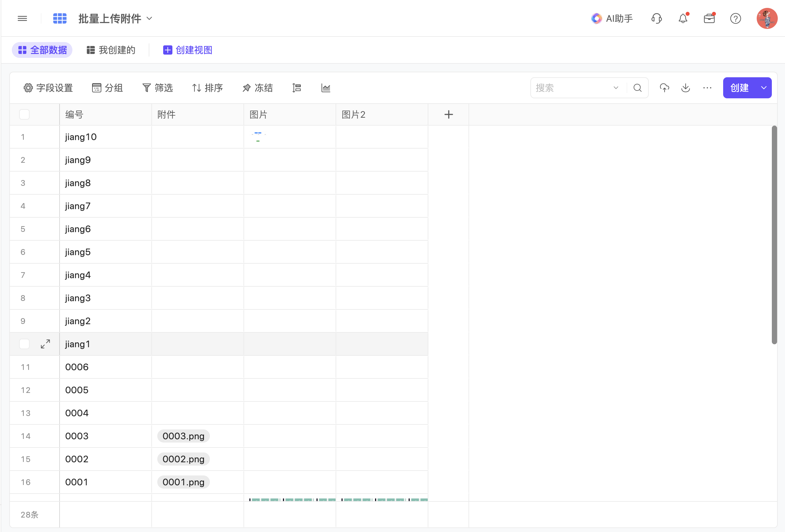Image resolution: width=785 pixels, height=532 pixels.
Task: Open 分组 grouping options
Action: point(107,88)
